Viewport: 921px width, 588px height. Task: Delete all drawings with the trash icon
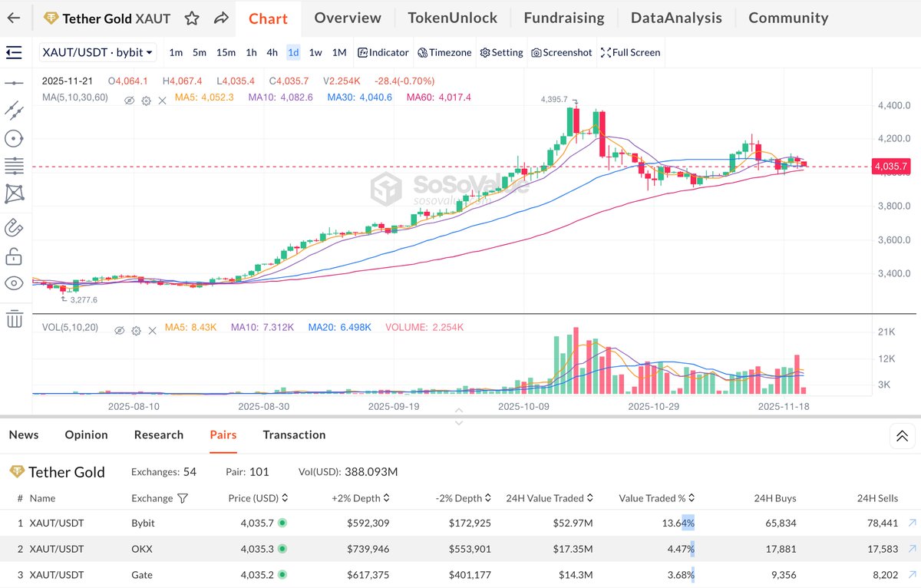tap(14, 319)
